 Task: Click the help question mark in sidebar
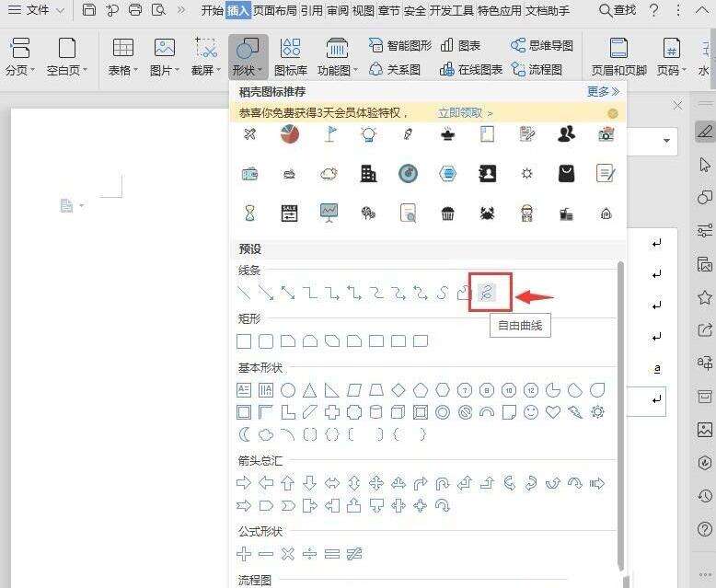705,528
